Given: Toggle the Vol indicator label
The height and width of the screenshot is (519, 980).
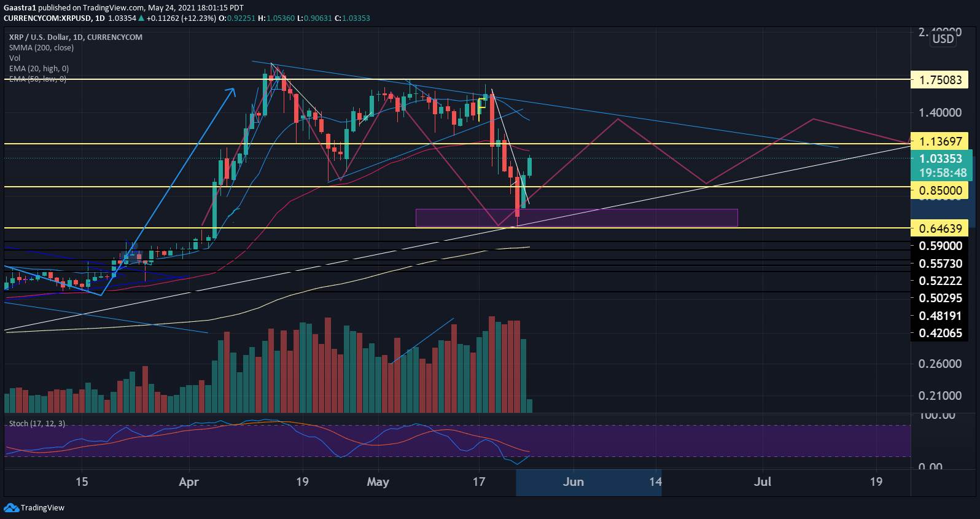Looking at the screenshot, I should [x=14, y=58].
